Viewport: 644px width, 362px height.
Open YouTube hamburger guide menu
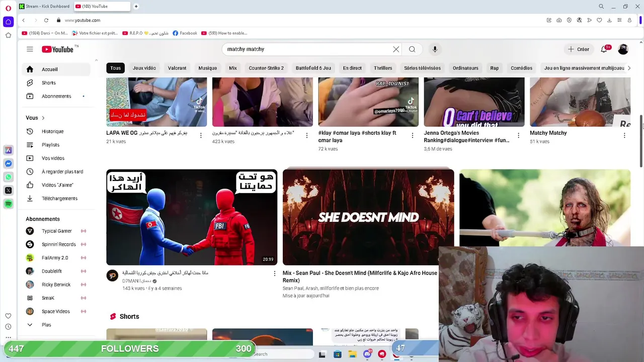[30, 49]
